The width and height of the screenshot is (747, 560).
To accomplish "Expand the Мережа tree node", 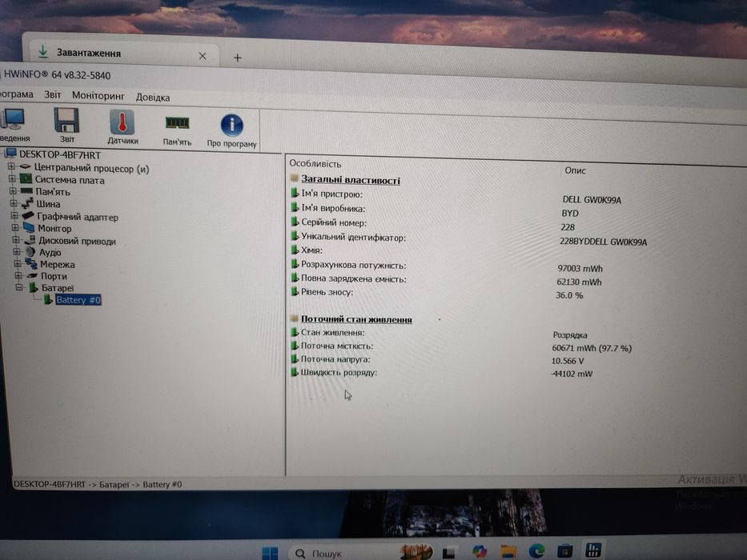I will click(x=18, y=263).
